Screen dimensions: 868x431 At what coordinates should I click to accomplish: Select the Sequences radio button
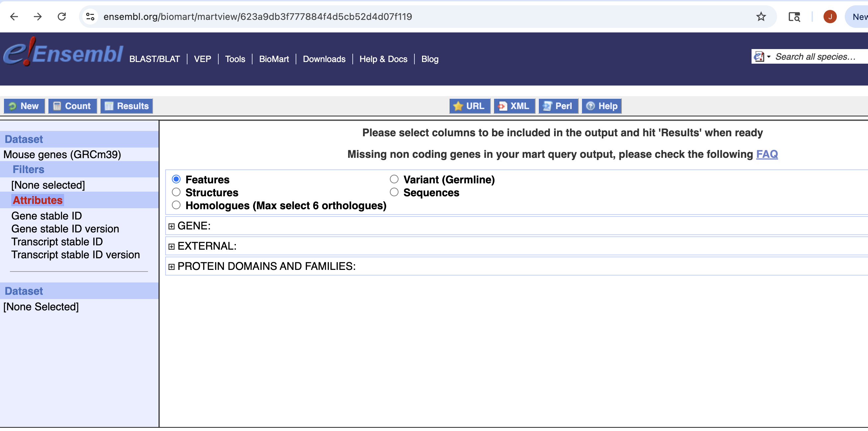pos(394,192)
